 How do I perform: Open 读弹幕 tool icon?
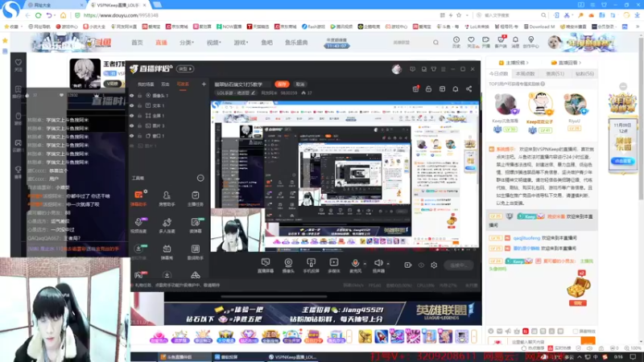coord(195,225)
